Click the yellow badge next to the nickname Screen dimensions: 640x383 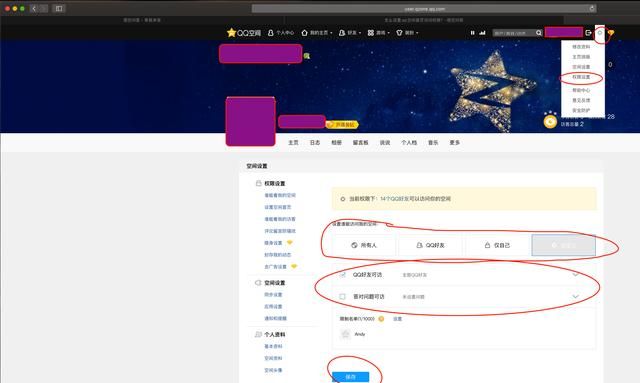point(342,125)
